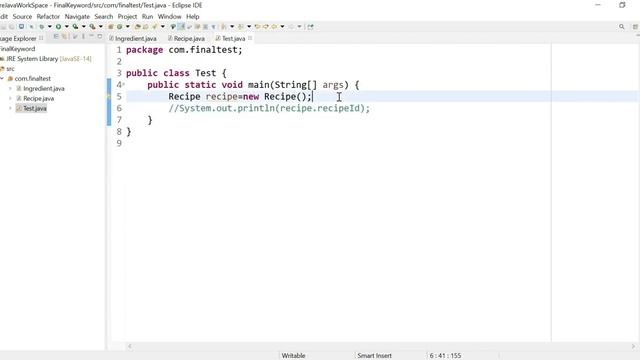Switch to the Recipe.java editor tab
Viewport: 640px width, 360px height.
pos(186,38)
